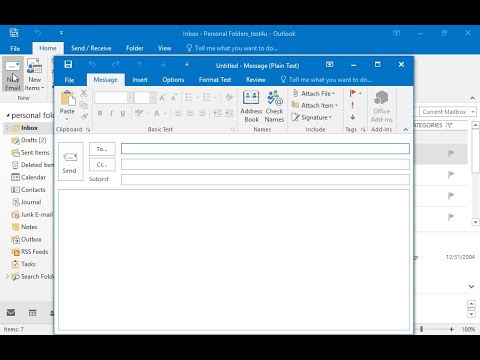Image resolution: width=480 pixels, height=360 pixels.
Task: Align text right
Action: 202,113
